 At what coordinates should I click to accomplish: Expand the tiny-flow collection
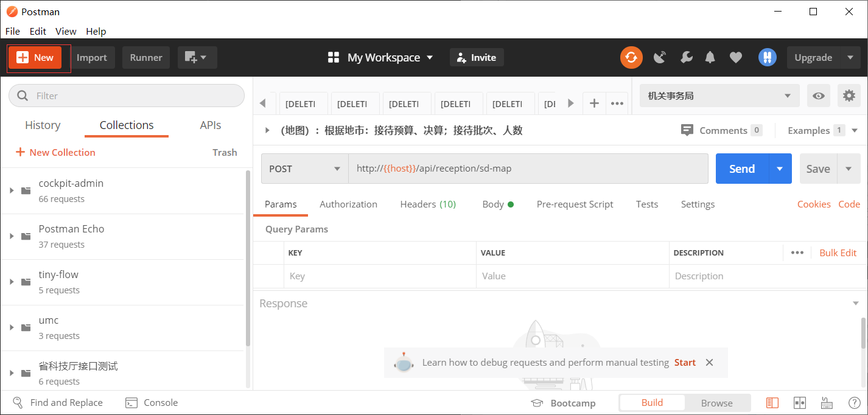[12, 282]
